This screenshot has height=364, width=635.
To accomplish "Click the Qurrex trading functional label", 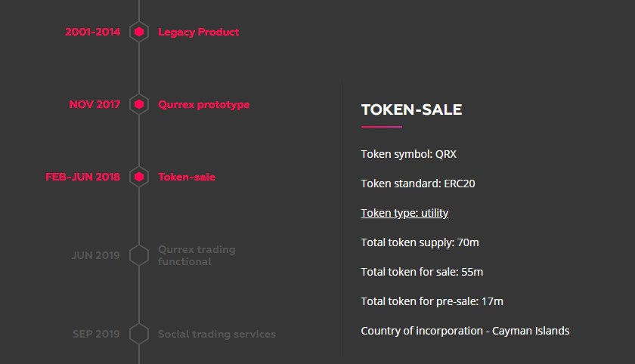I will point(197,255).
